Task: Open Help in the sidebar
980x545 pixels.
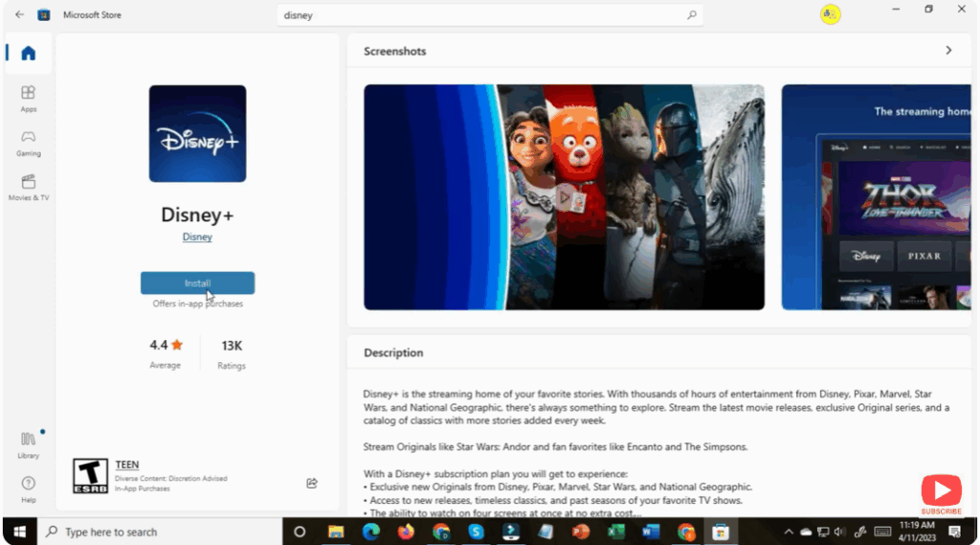Action: click(x=28, y=489)
